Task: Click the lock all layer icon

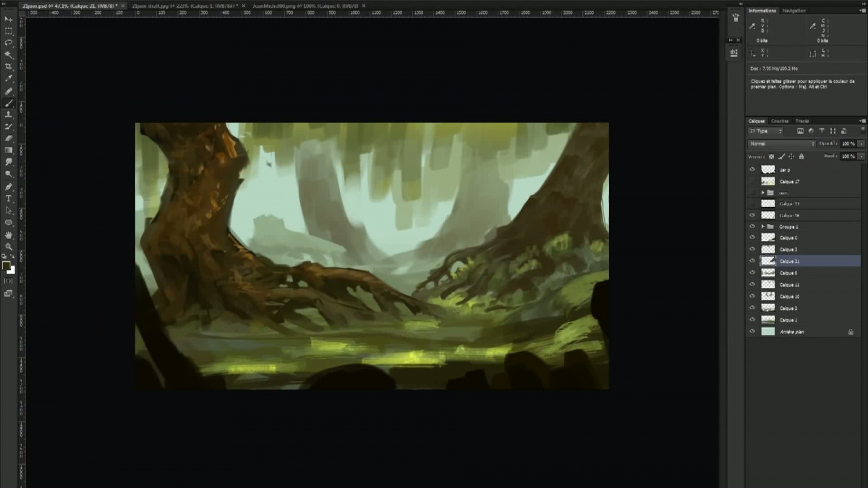Action: pyautogui.click(x=801, y=156)
